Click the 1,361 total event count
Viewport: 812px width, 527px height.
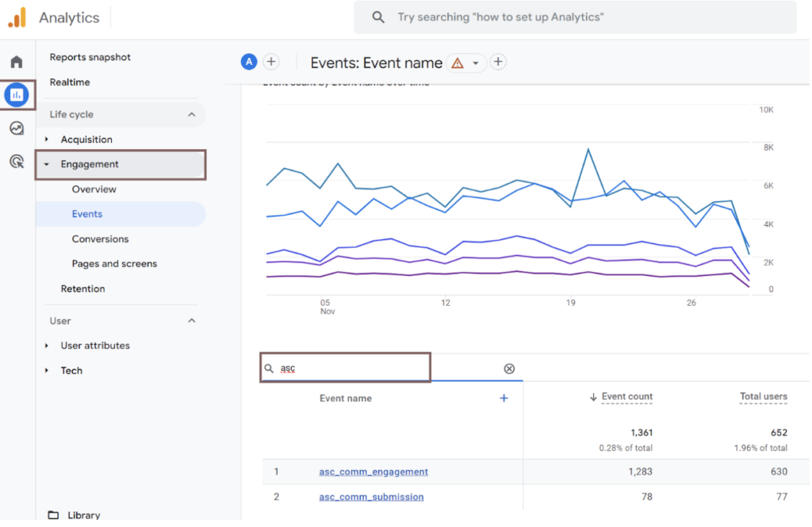[642, 433]
